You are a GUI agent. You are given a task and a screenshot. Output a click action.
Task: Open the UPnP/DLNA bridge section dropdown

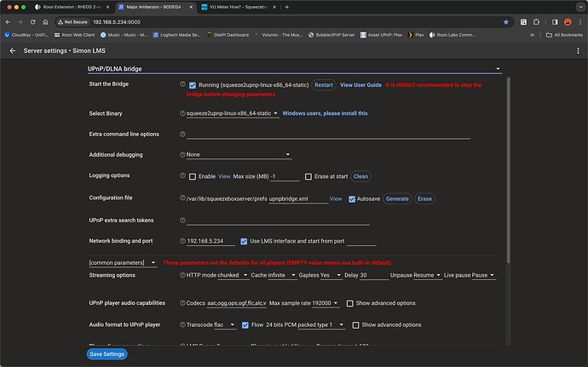[x=294, y=69]
